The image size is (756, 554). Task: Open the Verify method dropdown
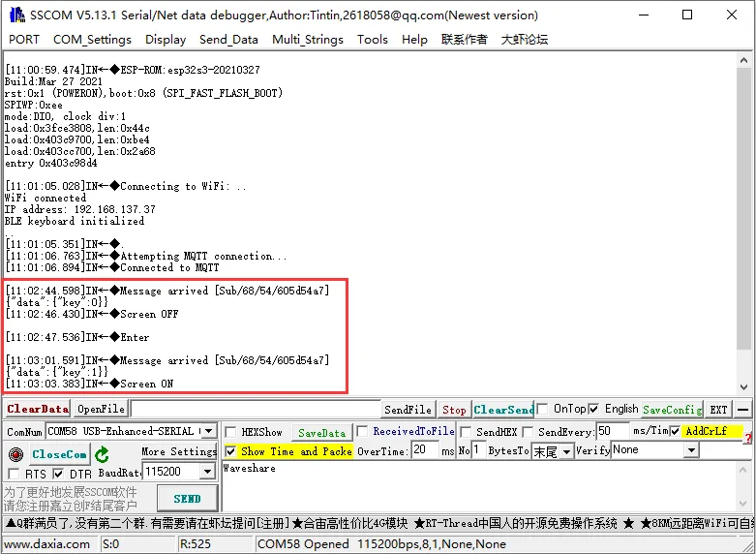(x=691, y=450)
